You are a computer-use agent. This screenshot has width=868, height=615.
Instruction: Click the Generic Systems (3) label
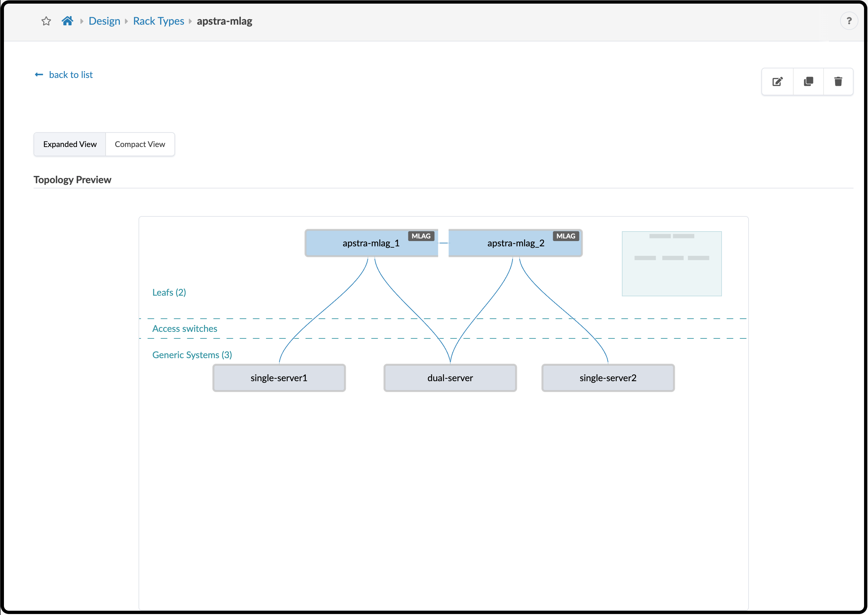tap(192, 355)
